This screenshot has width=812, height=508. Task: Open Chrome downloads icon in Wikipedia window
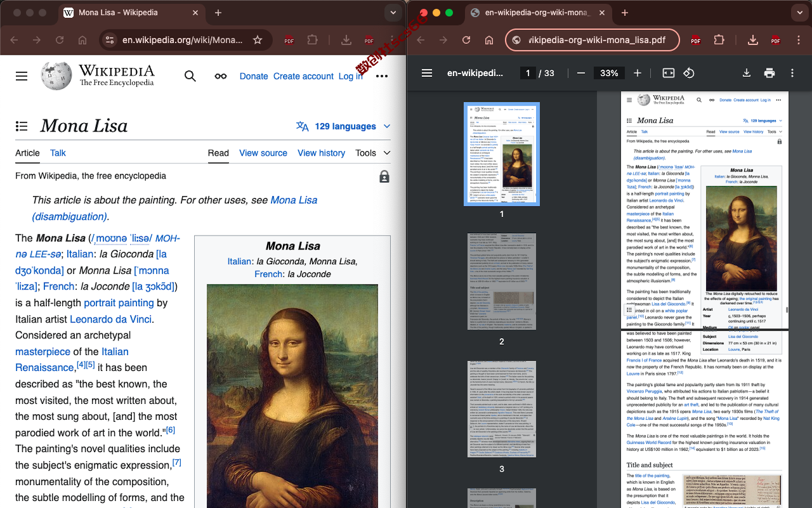click(x=346, y=40)
